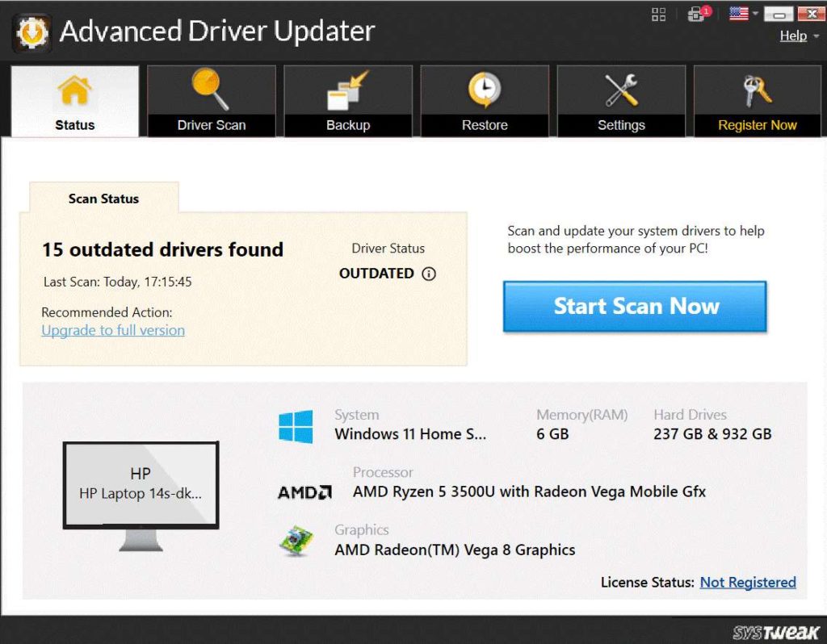Viewport: 827px width, 644px height.
Task: Open the Status tab
Action: click(75, 101)
